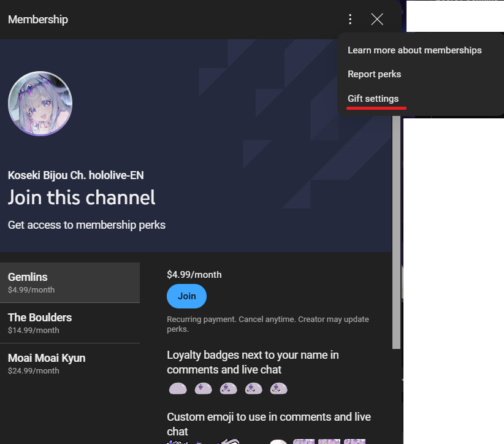
Task: Click the Custom emoji perk heading
Action: 269,424
